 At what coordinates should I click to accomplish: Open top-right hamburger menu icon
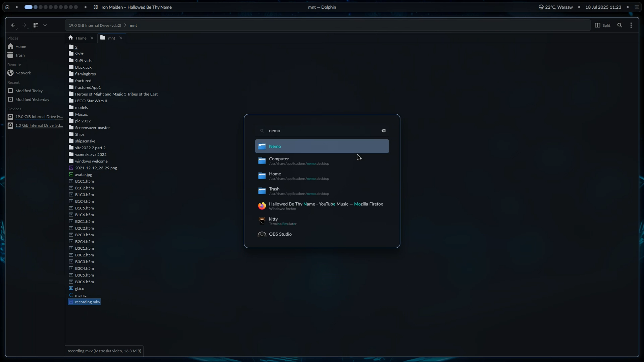click(x=637, y=7)
